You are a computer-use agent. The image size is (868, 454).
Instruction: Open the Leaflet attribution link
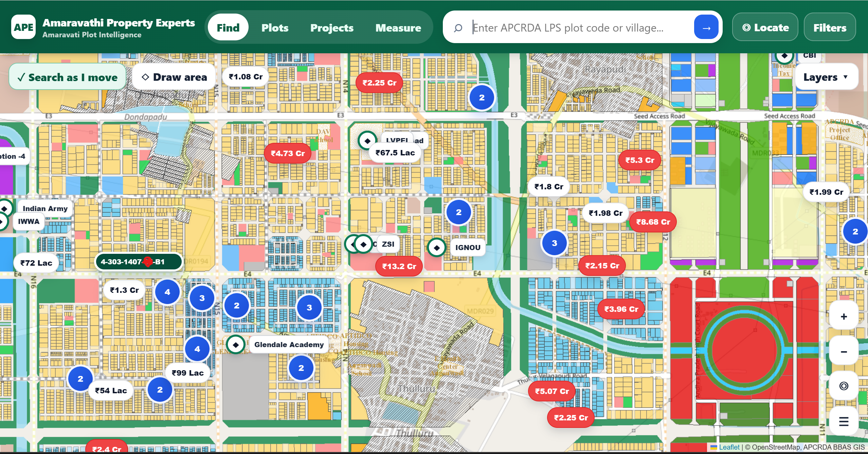[729, 447]
